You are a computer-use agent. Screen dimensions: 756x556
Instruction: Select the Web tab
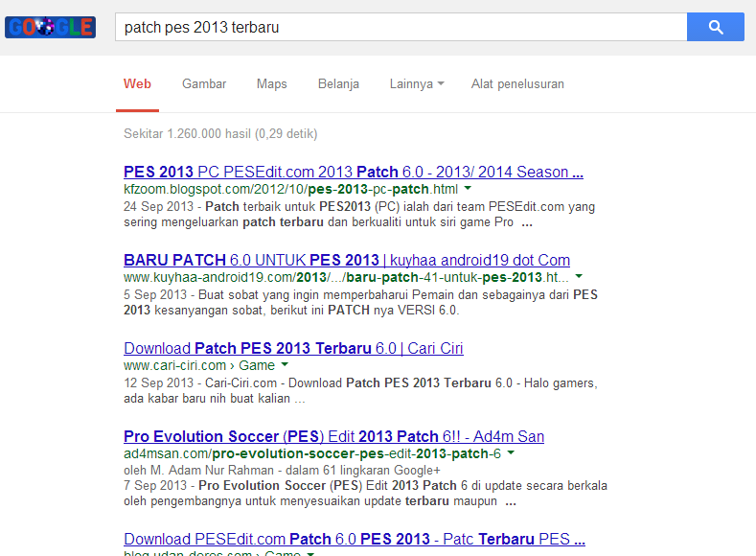[x=137, y=83]
